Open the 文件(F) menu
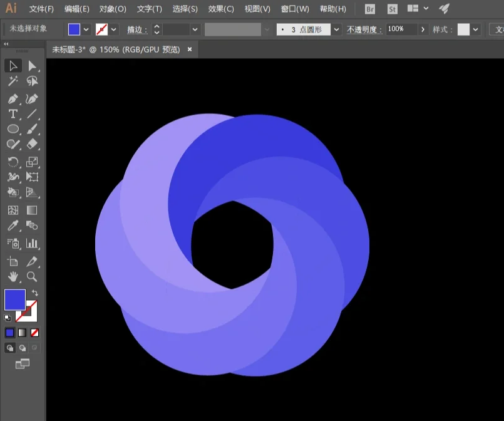This screenshot has height=421, width=504. click(x=41, y=9)
